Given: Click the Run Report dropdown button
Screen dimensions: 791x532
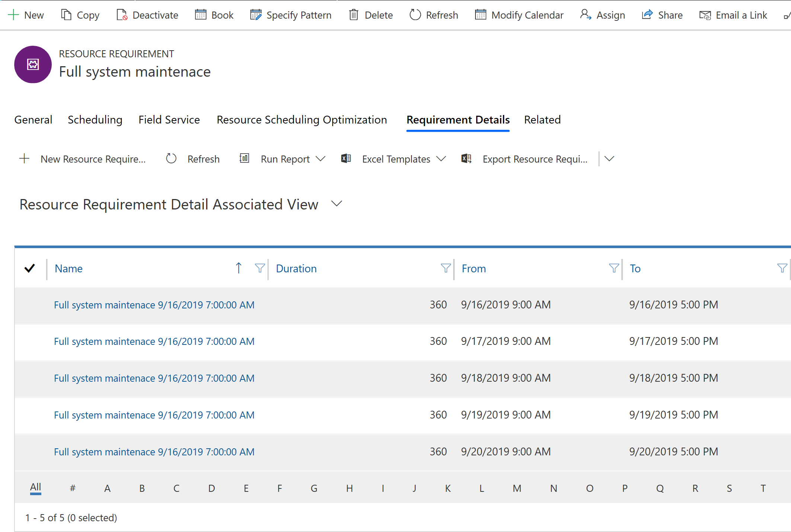Looking at the screenshot, I should pos(321,158).
